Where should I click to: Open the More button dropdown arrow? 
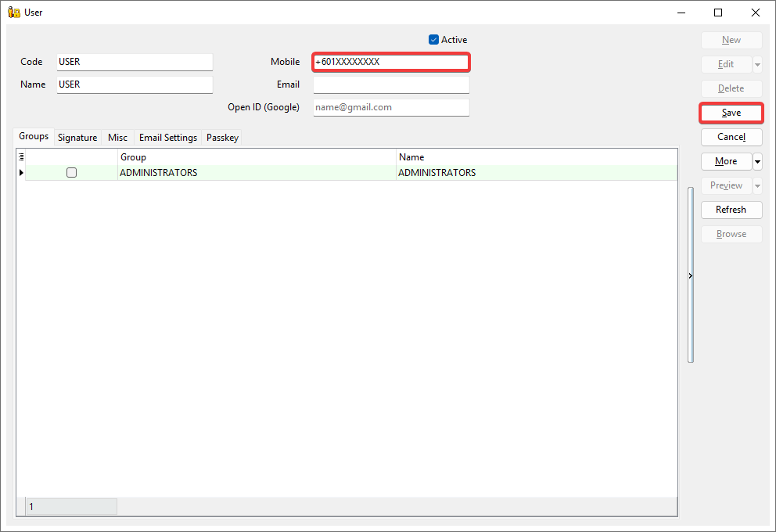click(x=757, y=162)
